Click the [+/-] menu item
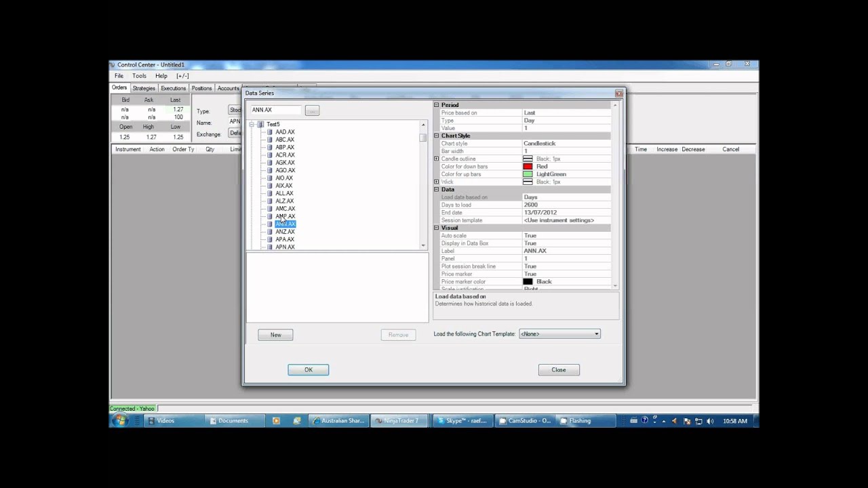Screen dimensions: 868x488 coord(182,76)
